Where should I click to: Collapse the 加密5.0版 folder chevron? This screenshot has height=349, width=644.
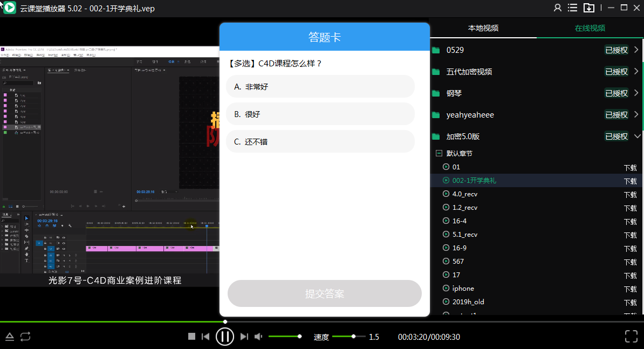click(638, 136)
